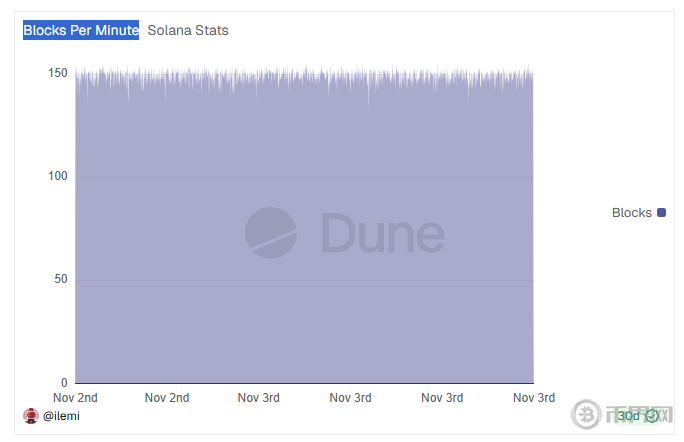
Task: Click the Blocks Per Minute chart title
Action: (81, 30)
